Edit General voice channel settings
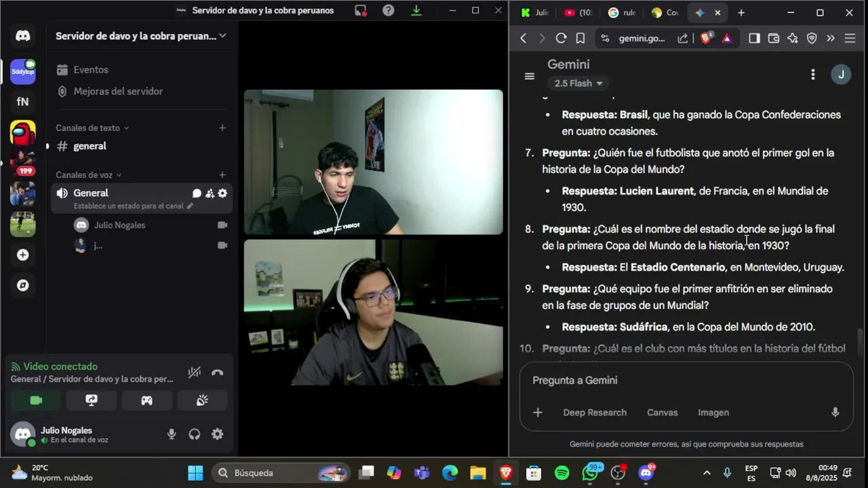The width and height of the screenshot is (868, 488). pos(222,194)
